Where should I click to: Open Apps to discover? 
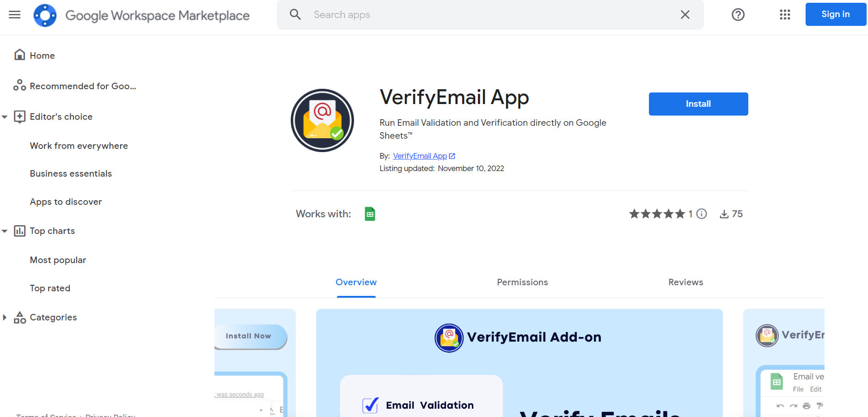(66, 202)
